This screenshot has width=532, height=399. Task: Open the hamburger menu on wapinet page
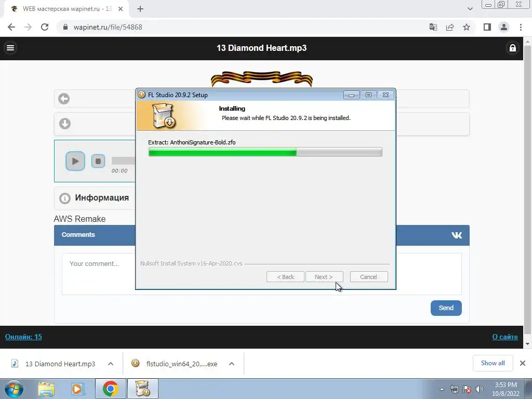(x=10, y=48)
